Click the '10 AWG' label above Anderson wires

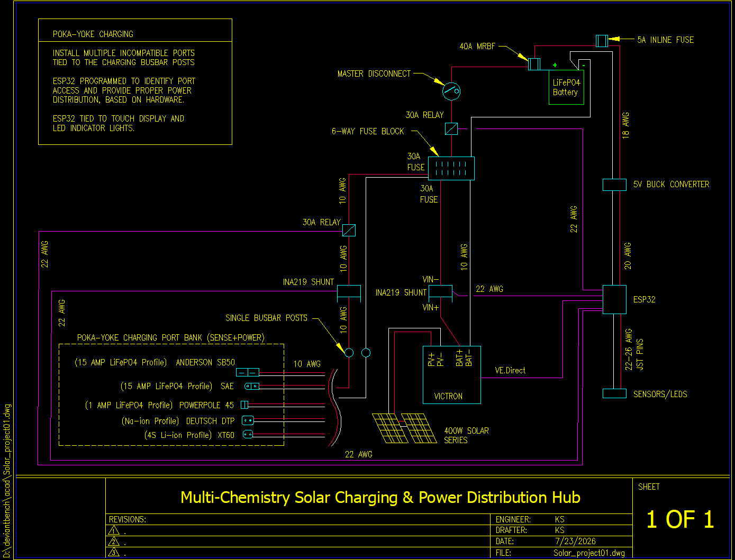[x=307, y=364]
